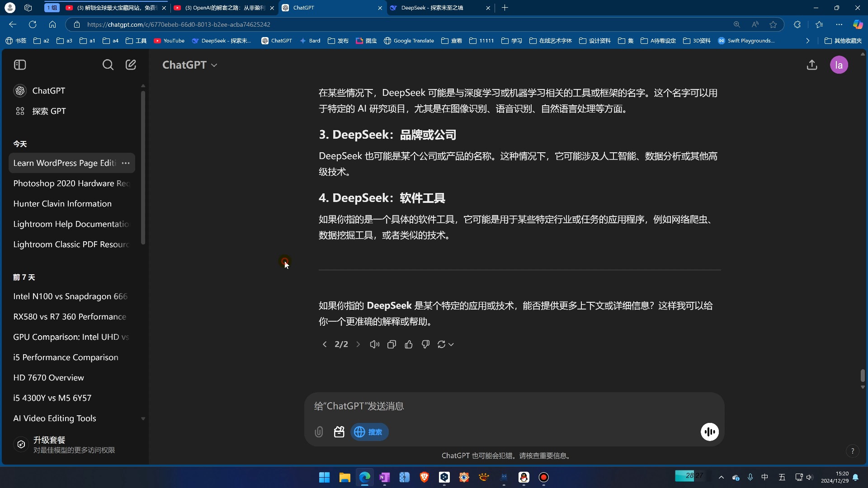Screen dimensions: 868x488
Task: Open Hunter Clavin Information chat
Action: (x=72, y=204)
